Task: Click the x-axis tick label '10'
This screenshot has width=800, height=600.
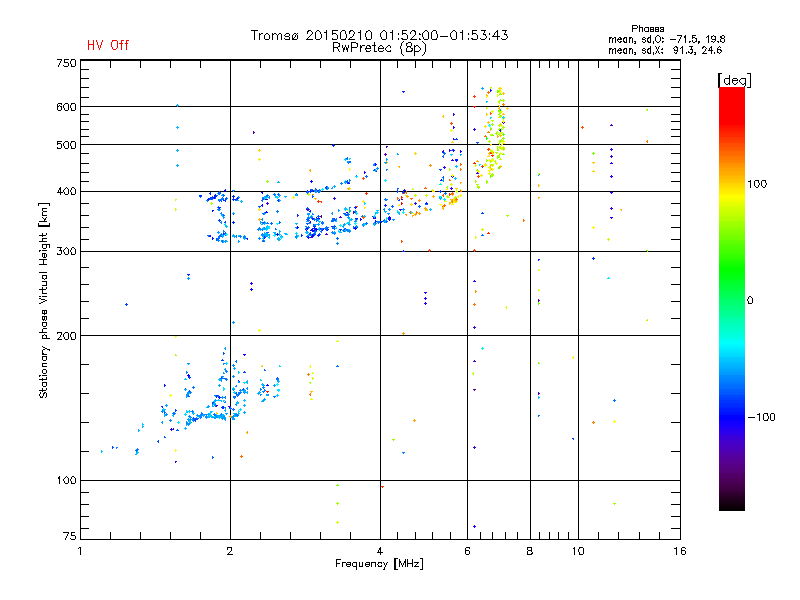Action: pos(578,551)
